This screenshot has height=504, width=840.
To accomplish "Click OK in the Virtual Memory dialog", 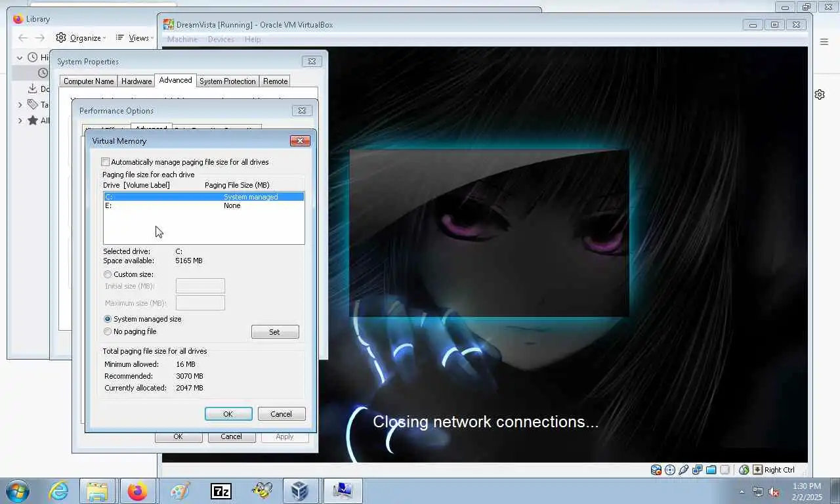I will click(228, 414).
